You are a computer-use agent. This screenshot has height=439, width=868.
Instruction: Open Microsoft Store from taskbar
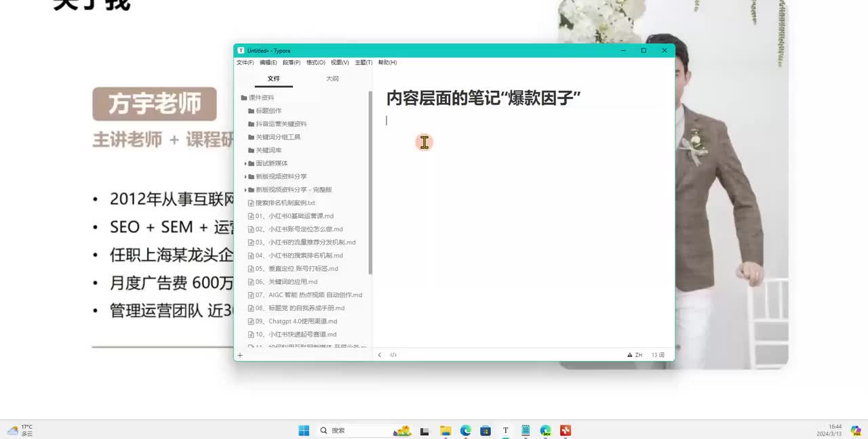486,430
